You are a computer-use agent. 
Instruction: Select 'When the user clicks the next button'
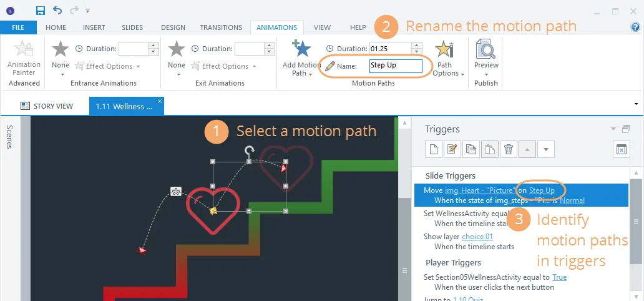click(494, 287)
